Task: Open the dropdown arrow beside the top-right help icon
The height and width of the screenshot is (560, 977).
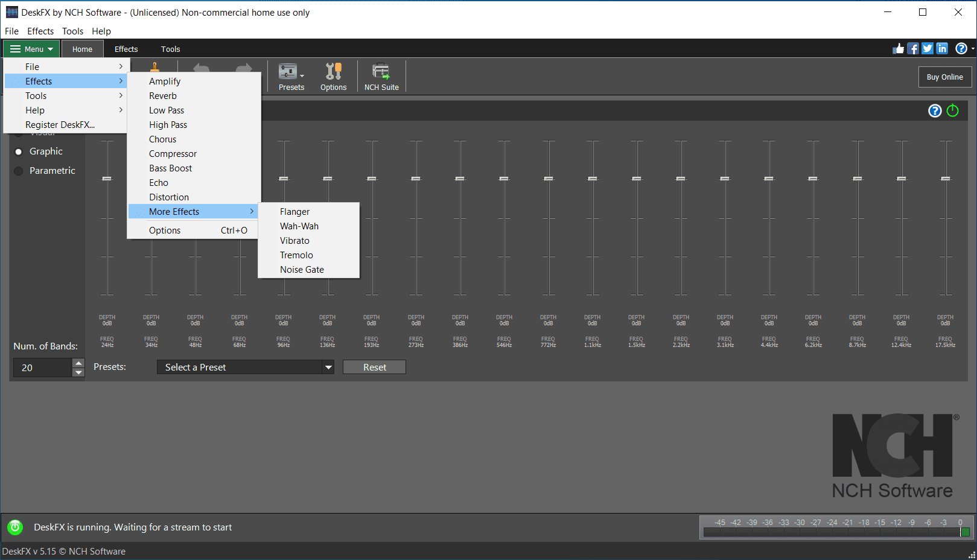Action: [x=973, y=49]
